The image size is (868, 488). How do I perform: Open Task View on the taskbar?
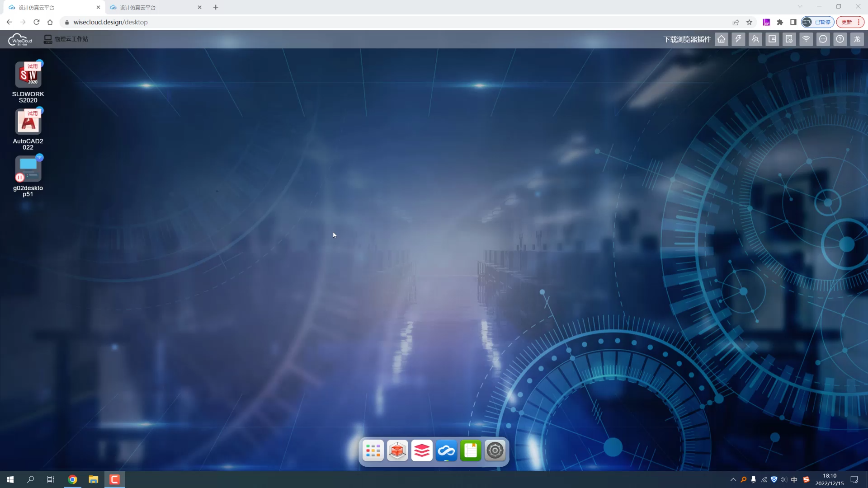(51, 479)
